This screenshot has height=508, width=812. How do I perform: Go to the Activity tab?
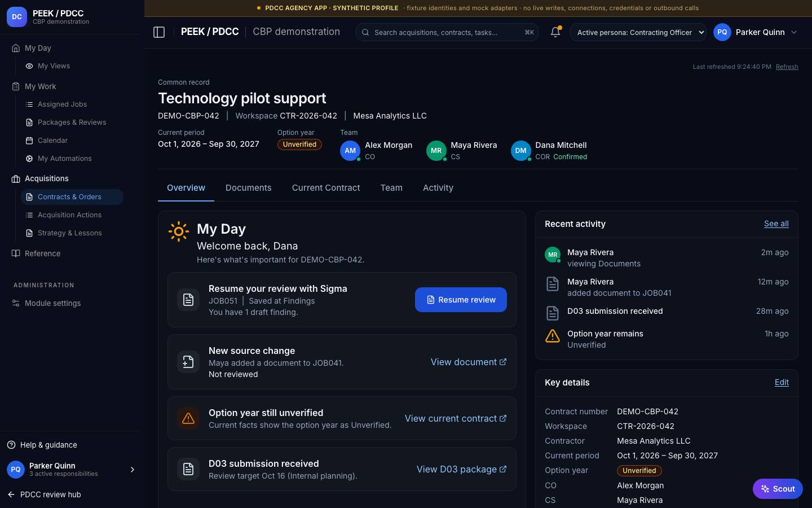pos(438,188)
